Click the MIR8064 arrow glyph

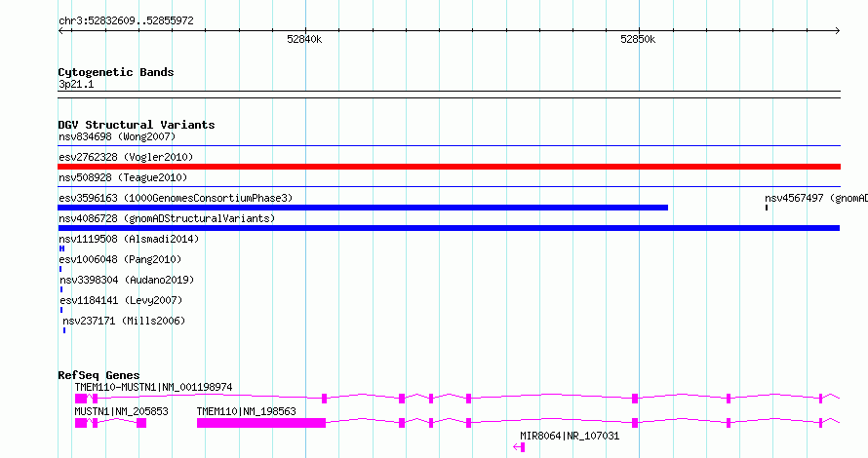point(519,447)
